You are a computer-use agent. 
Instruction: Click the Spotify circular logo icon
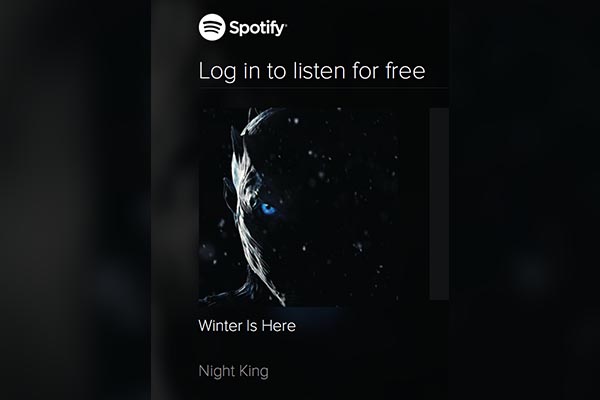(x=212, y=27)
